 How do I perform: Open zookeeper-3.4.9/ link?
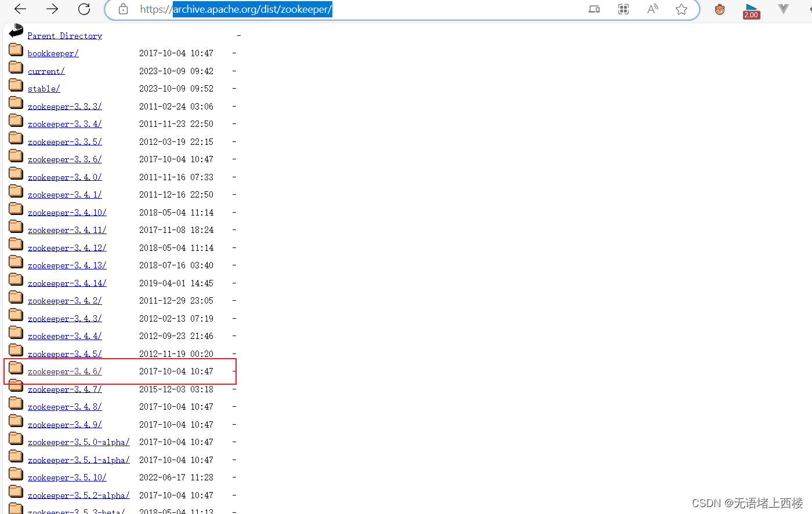[x=65, y=425]
